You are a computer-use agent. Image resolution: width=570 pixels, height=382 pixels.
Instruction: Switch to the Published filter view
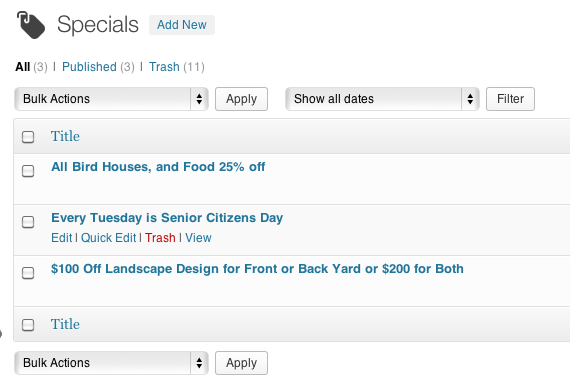point(89,67)
